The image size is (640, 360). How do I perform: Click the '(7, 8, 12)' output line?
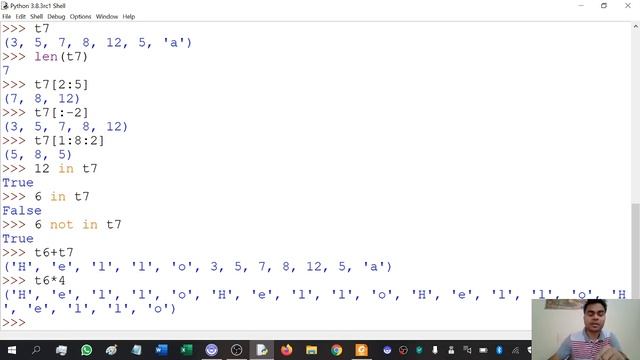42,98
